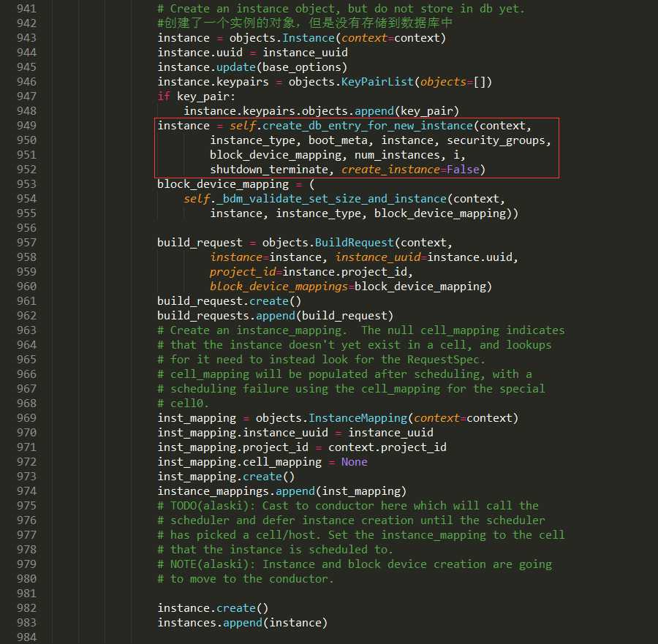Click line number 982 in gutter

(x=26, y=608)
